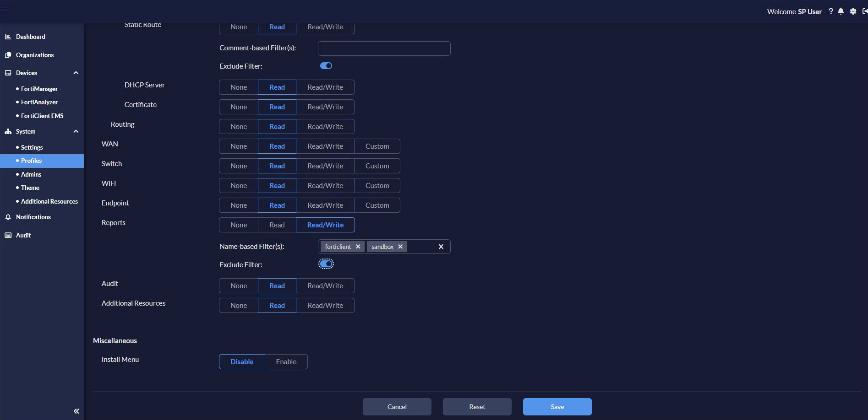Collapse the System section
Screen dimensions: 868x420
pyautogui.click(x=76, y=131)
